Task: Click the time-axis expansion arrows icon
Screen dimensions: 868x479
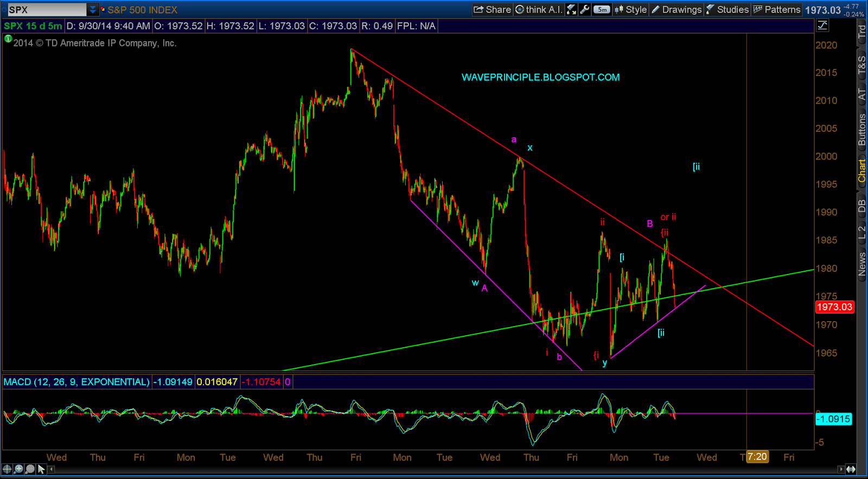Action: coord(851,469)
